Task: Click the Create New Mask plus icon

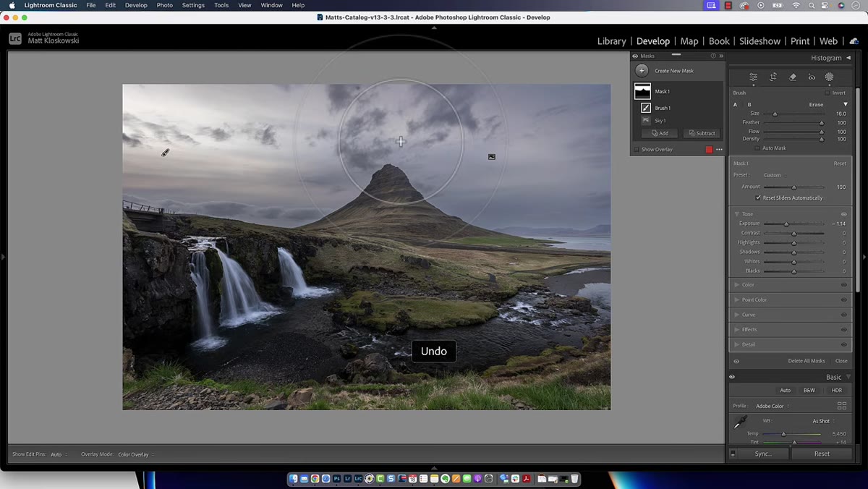Action: (642, 70)
